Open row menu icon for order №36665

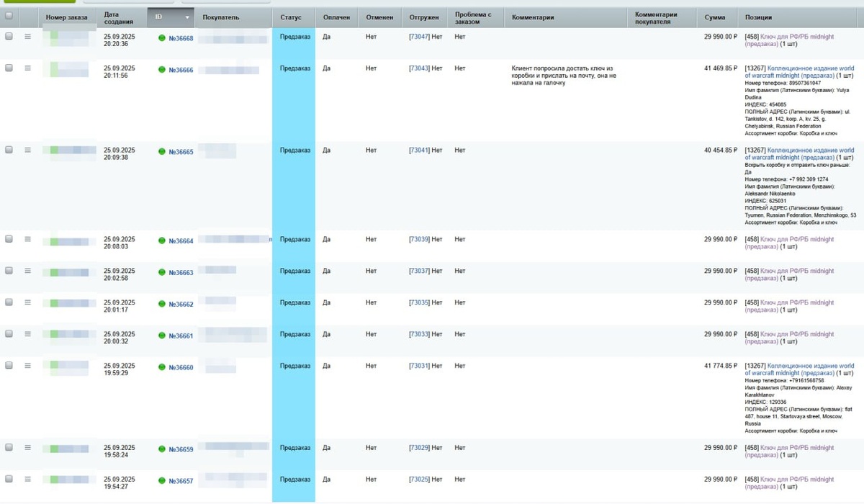[27, 150]
